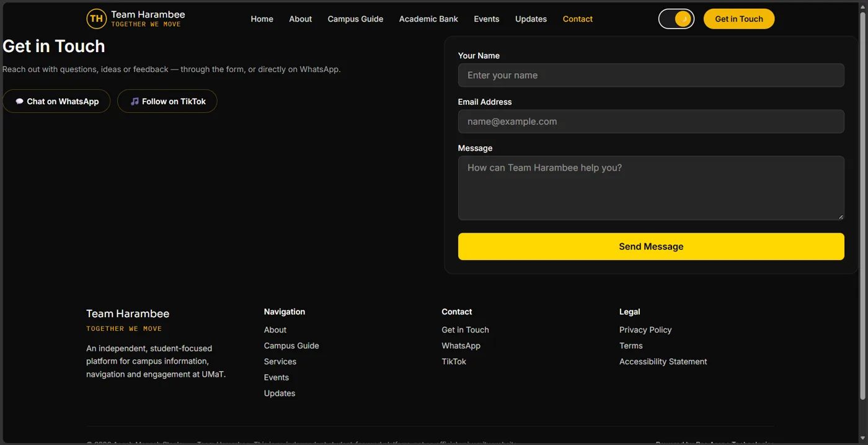This screenshot has height=445, width=868.
Task: Click the footer Team Harambee title
Action: coord(128,313)
